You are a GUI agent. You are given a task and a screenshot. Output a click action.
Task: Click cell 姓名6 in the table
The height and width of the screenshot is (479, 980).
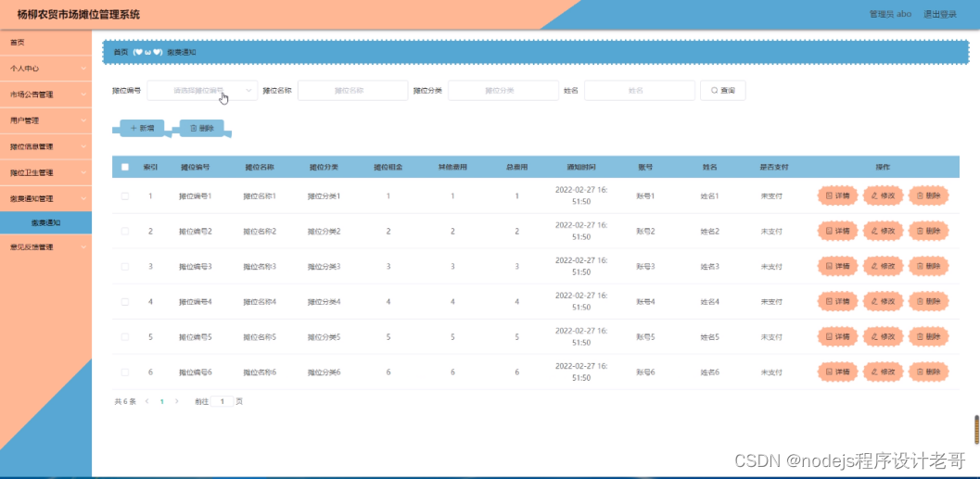coord(709,372)
